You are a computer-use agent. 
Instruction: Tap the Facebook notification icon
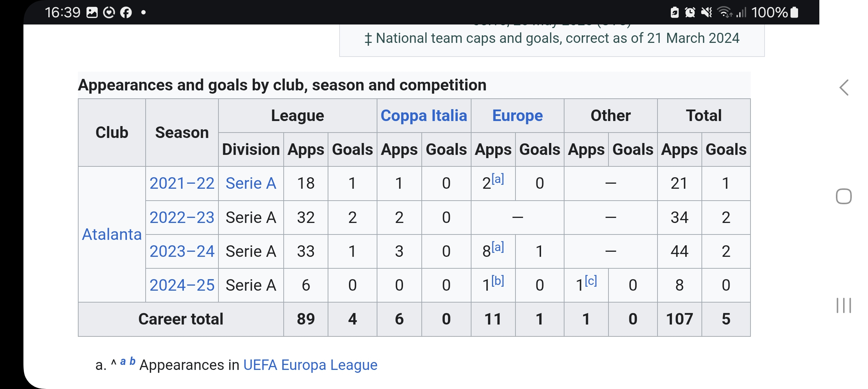point(126,13)
